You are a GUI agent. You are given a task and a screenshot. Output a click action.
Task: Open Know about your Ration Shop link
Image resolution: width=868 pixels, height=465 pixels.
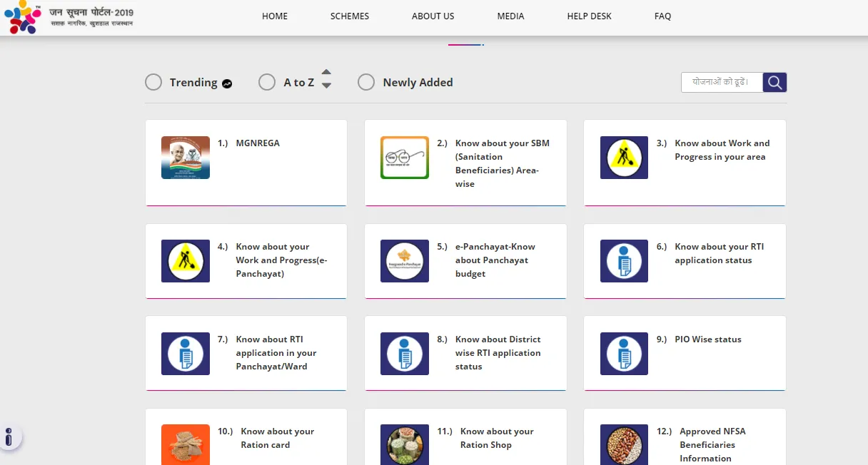pos(497,438)
